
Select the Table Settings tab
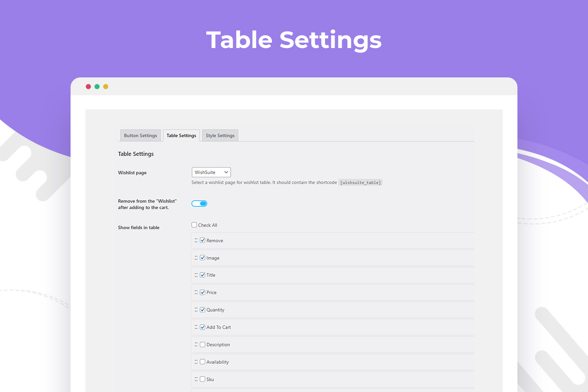coord(181,136)
